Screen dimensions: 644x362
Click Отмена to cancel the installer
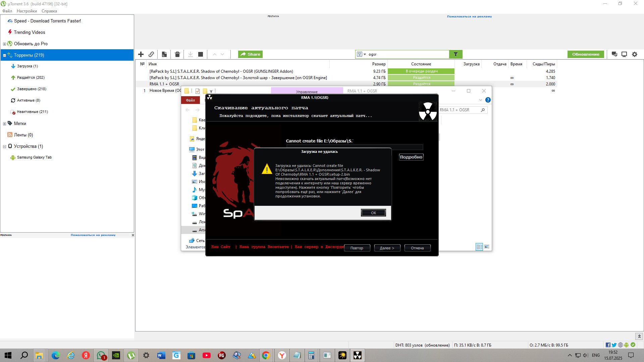tap(417, 248)
